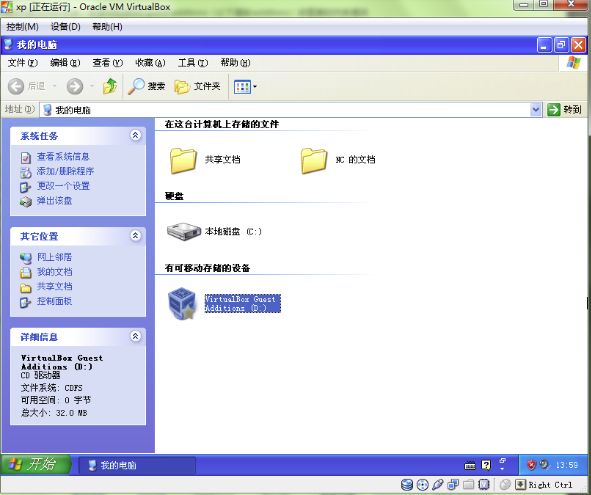Click the Windows flag logo throbber
Viewport: 591px width, 495px height.
(573, 63)
